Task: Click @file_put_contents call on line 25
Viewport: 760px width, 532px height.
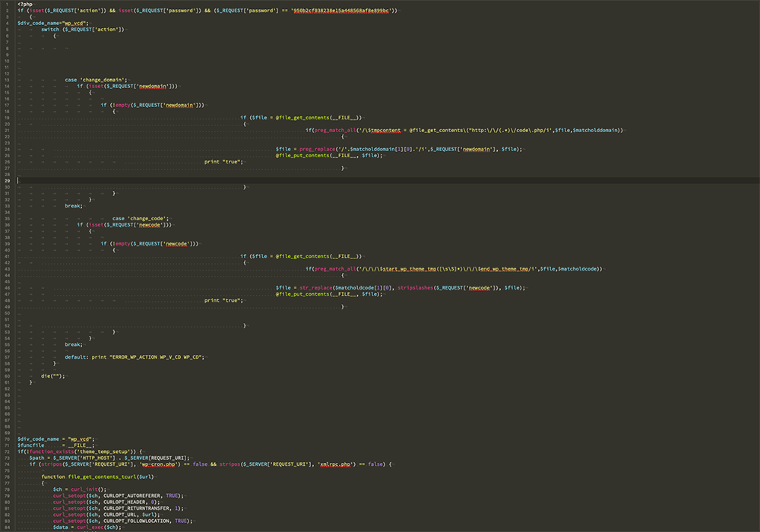Action: point(329,155)
